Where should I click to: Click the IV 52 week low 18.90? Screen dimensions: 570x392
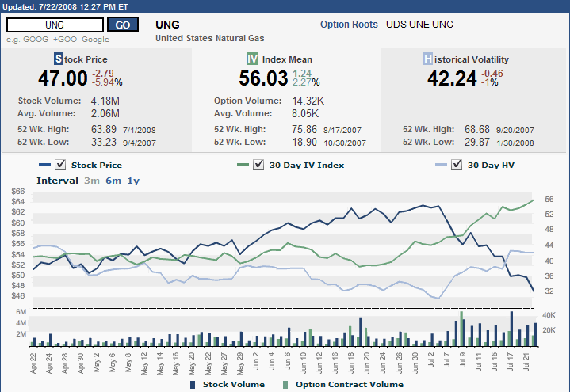coord(304,142)
